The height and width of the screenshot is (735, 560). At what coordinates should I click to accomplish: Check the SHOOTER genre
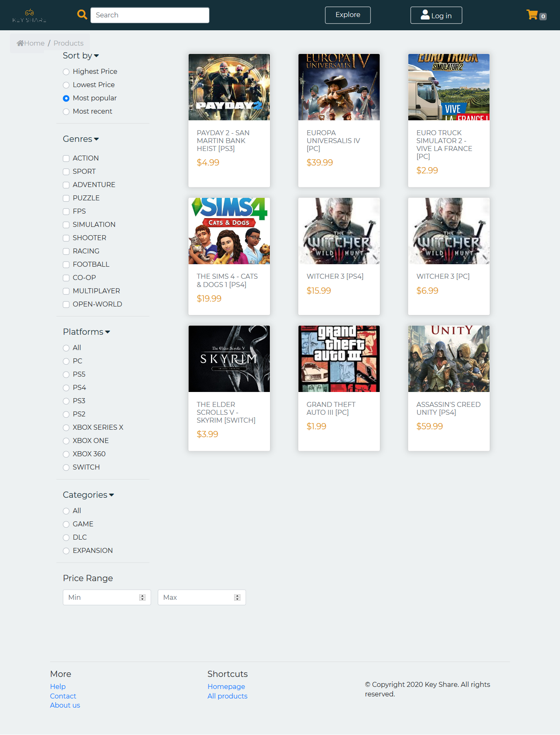66,238
